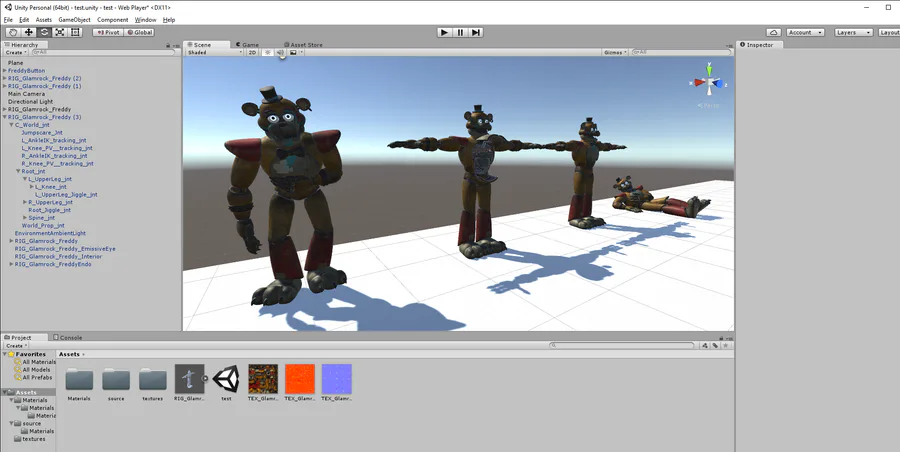The image size is (900, 452).
Task: Click the Pause button
Action: pos(460,33)
